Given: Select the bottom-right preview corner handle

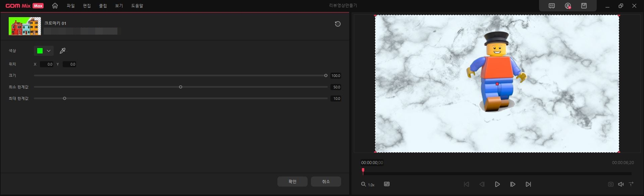Looking at the screenshot, I should pos(619,152).
